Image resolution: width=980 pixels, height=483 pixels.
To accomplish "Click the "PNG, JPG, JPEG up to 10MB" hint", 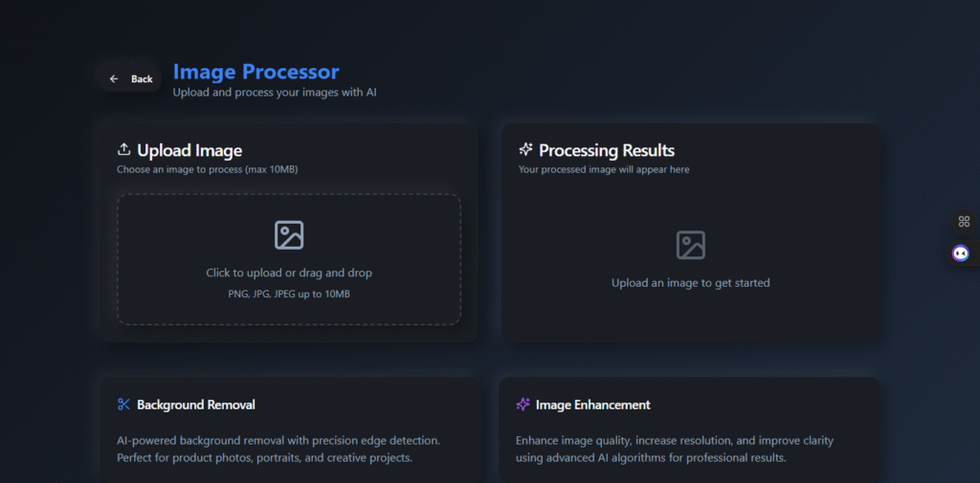I will click(289, 294).
